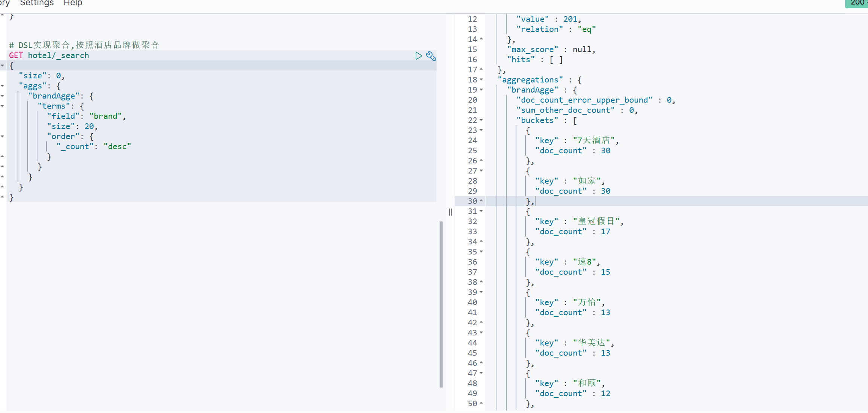868x413 pixels.
Task: Collapse the bucket object at line 27
Action: (481, 171)
